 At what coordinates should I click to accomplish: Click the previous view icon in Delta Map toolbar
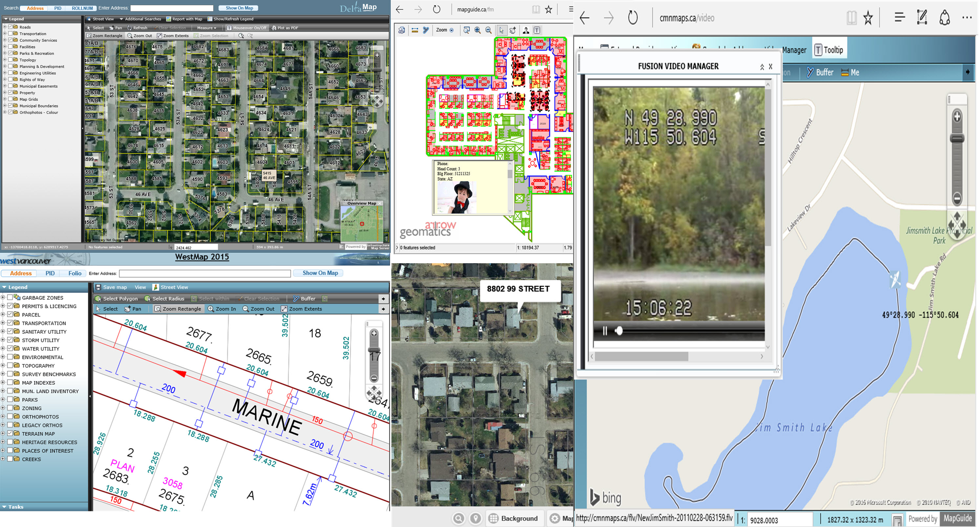241,36
